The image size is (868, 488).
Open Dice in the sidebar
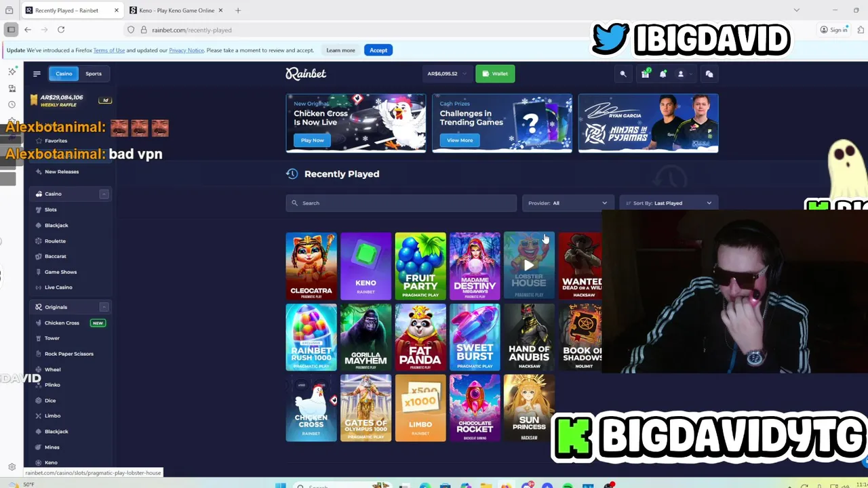pyautogui.click(x=50, y=401)
